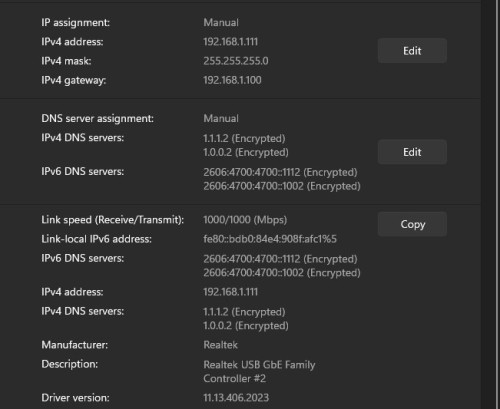Select the IPv4 gateway label

(x=74, y=81)
